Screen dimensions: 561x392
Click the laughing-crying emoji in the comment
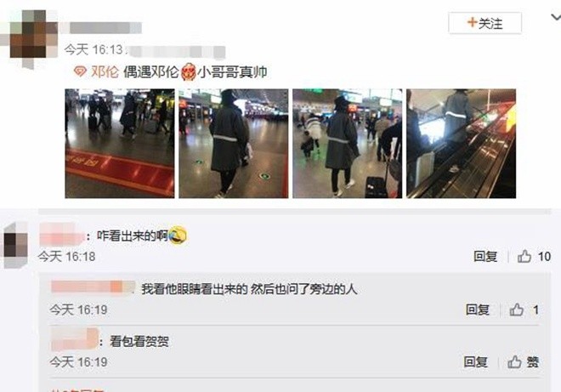point(178,236)
